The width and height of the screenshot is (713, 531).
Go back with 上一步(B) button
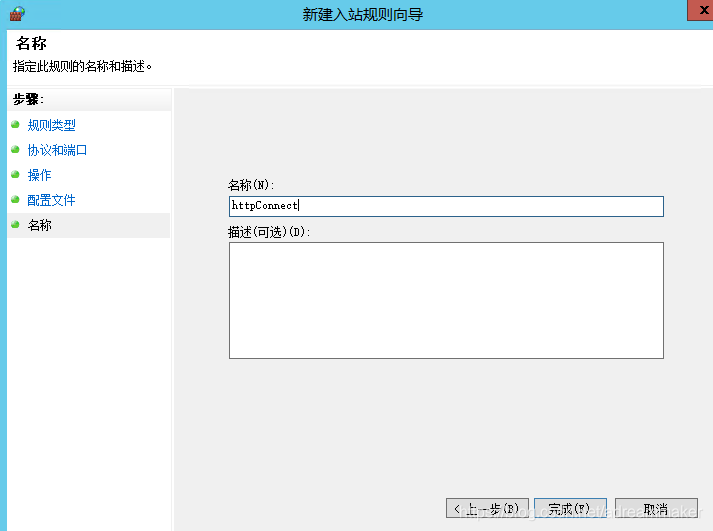487,508
